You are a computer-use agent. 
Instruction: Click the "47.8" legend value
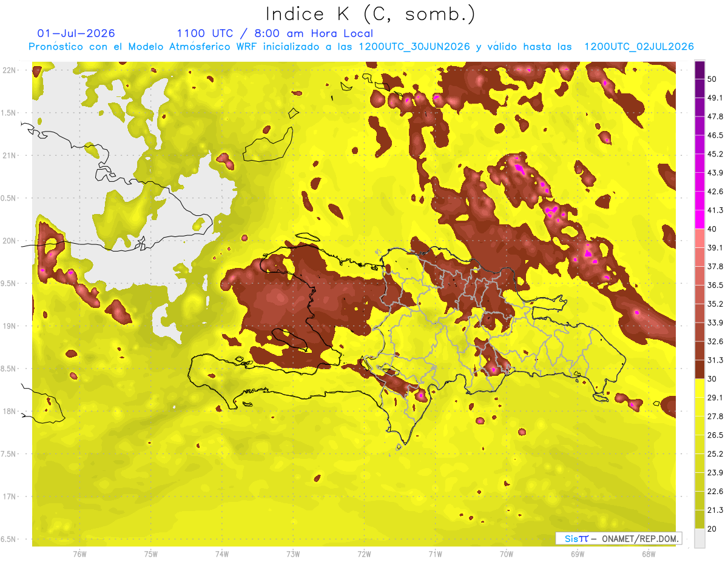(x=715, y=116)
